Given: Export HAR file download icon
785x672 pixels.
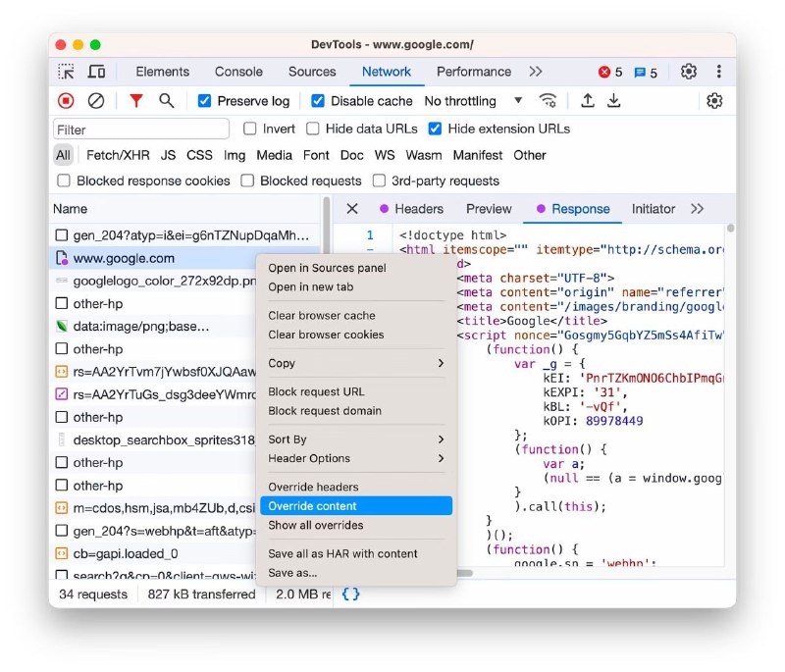Looking at the screenshot, I should click(x=614, y=101).
